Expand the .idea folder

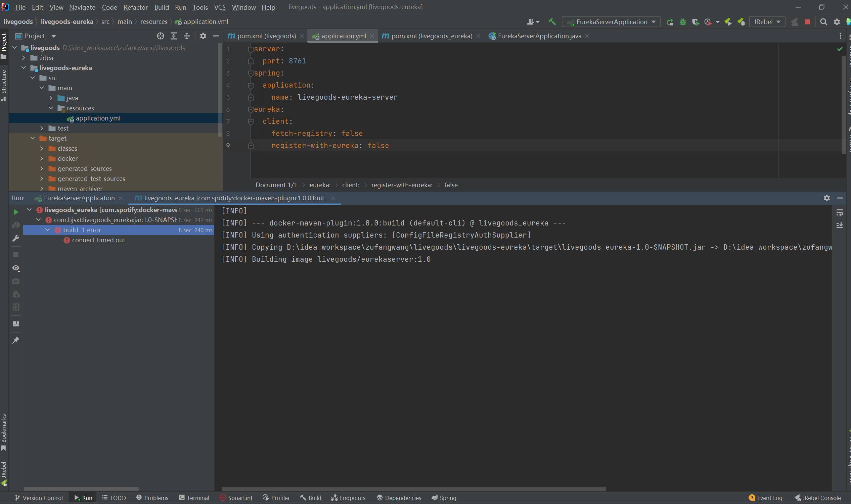pos(24,58)
